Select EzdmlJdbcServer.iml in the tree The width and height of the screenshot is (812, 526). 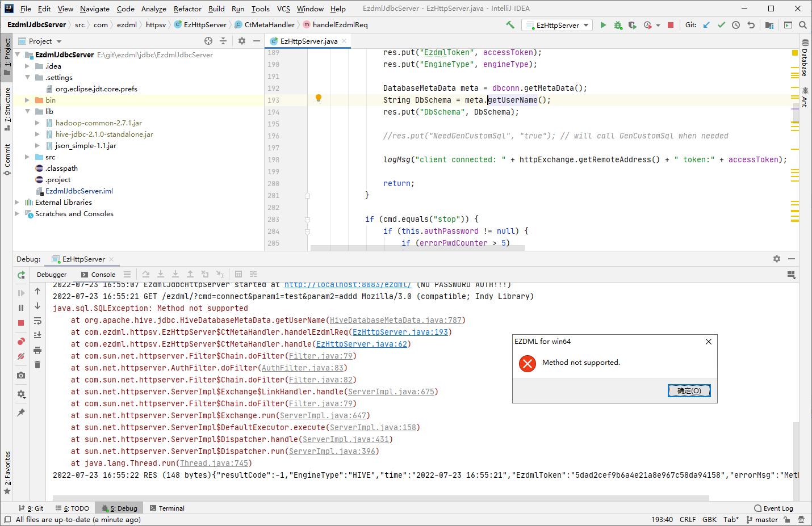tap(79, 191)
